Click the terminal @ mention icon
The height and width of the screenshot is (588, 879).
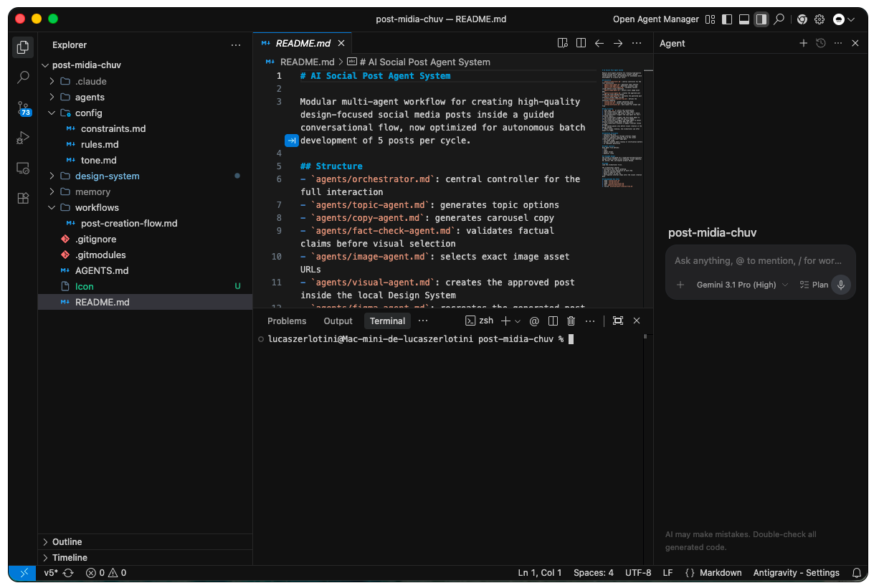click(534, 321)
